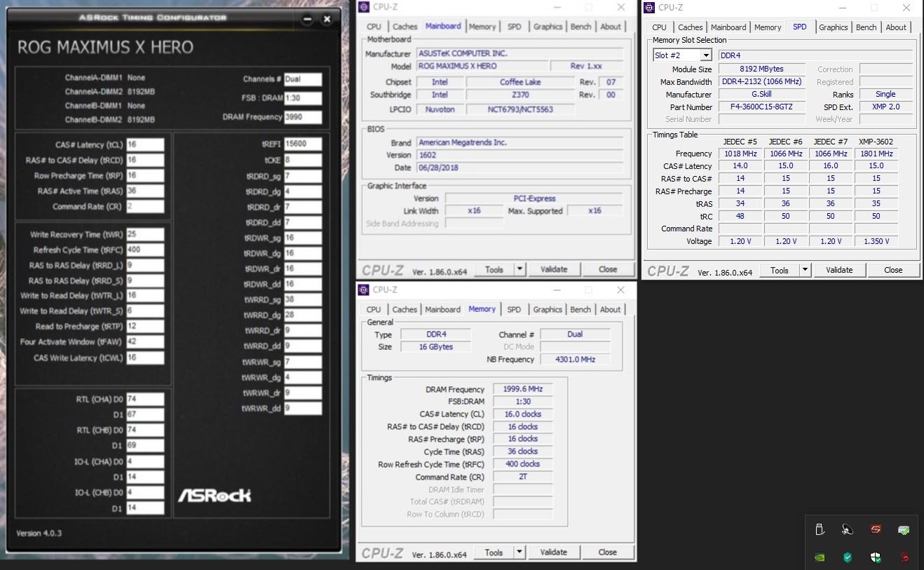Select the Write Recovery Time (tWR) field
The image size is (924, 570).
click(145, 235)
